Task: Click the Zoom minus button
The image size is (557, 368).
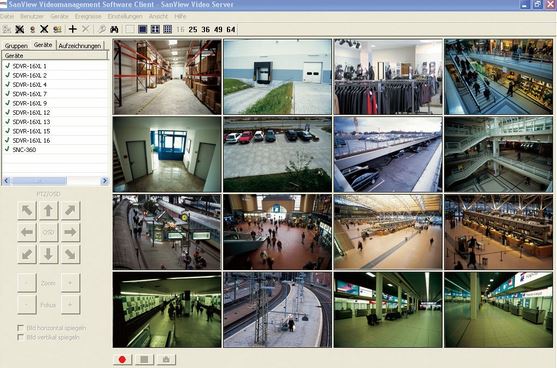Action: [27, 283]
